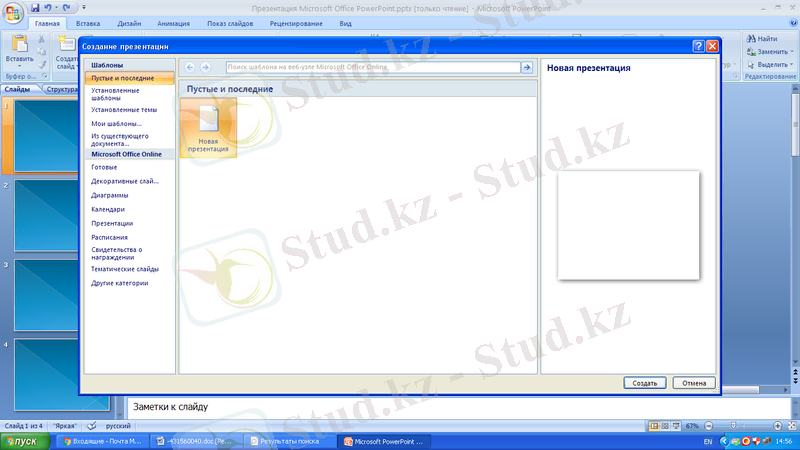
Task: Save using the quick access floppy icon
Action: click(x=35, y=8)
